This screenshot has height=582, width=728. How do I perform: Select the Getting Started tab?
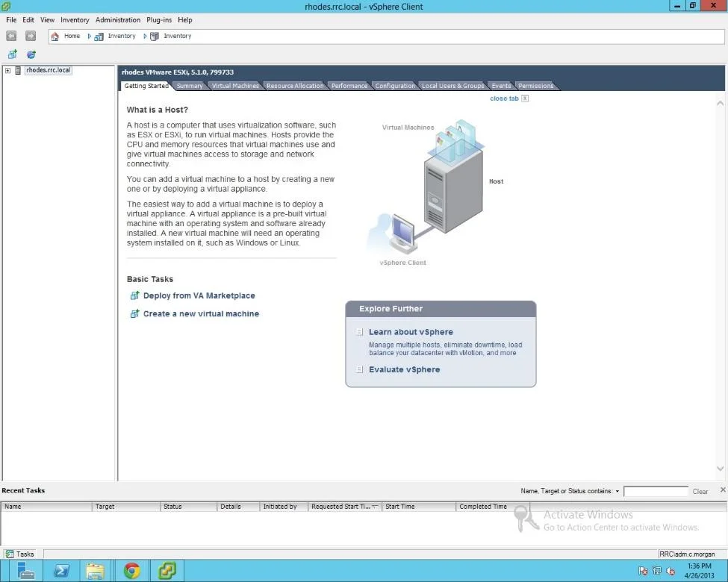(146, 86)
